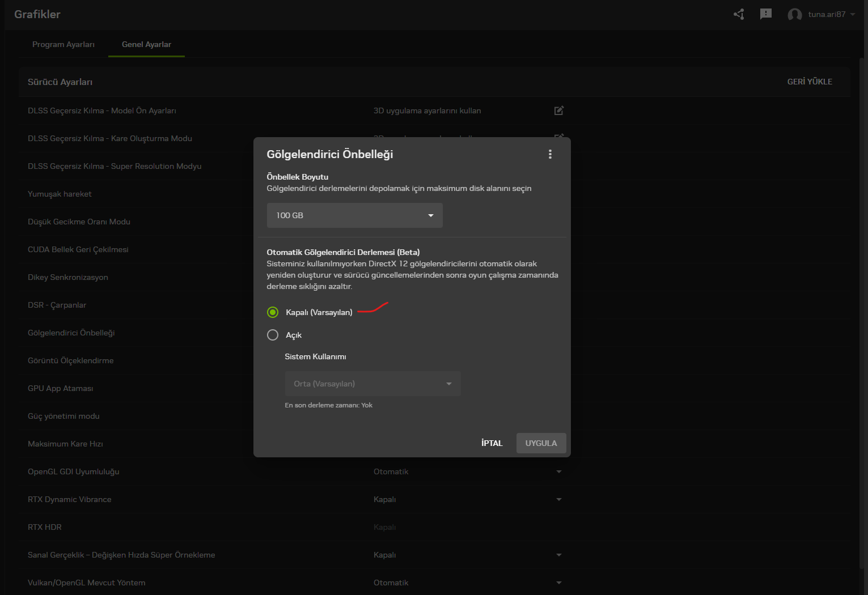Click the user avatar icon
Image resolution: width=868 pixels, height=595 pixels.
pos(795,15)
